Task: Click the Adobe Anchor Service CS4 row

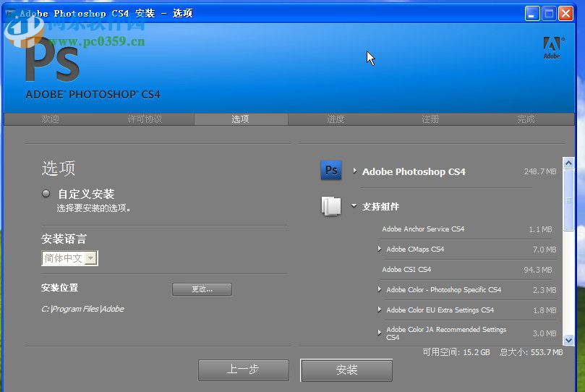Action: (468, 229)
